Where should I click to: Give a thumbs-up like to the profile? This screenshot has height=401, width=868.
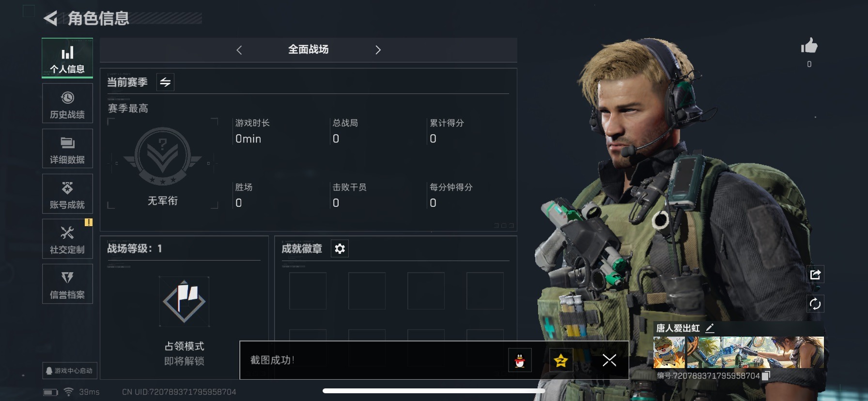coord(809,46)
